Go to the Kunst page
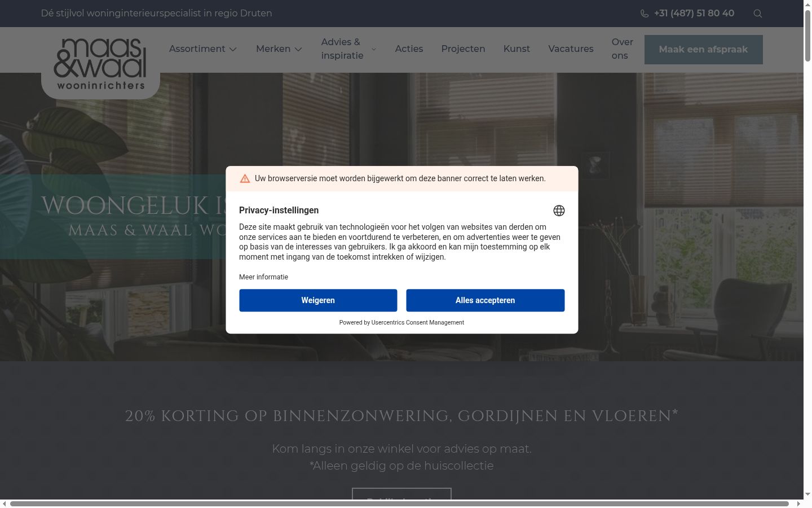Image resolution: width=812 pixels, height=508 pixels. pyautogui.click(x=517, y=49)
